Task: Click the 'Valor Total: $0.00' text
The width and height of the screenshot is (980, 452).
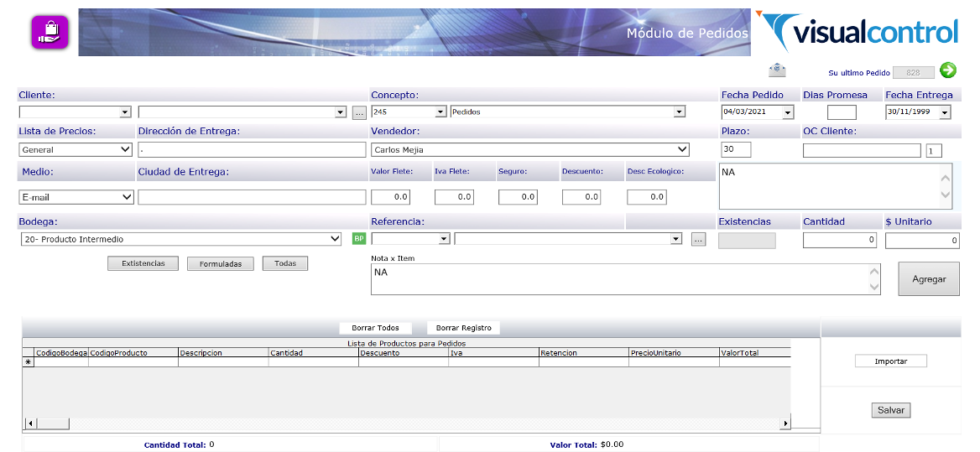Action: coord(586,444)
